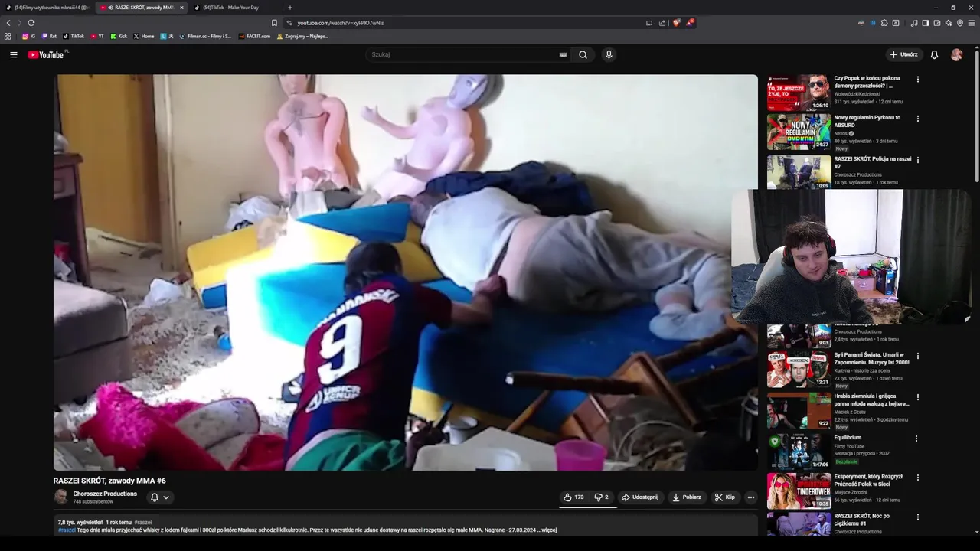Open Choroszcz Productions channel avatar
Image resolution: width=980 pixels, height=551 pixels.
pos(60,497)
